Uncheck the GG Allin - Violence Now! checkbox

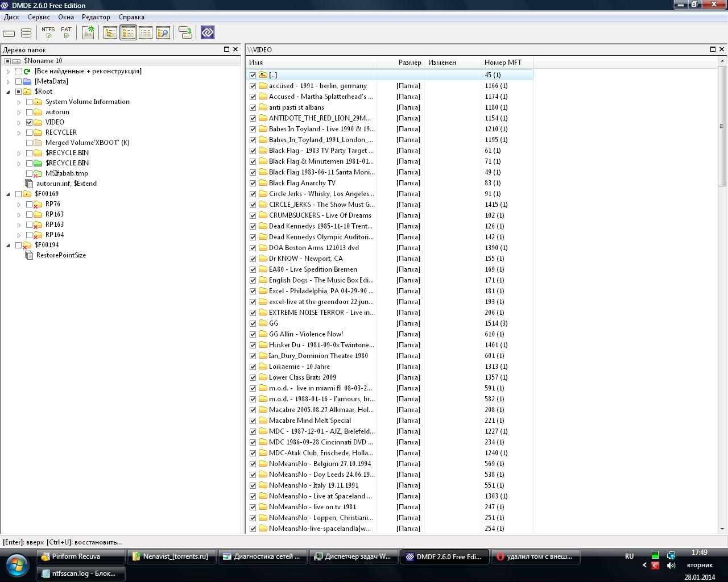[253, 334]
